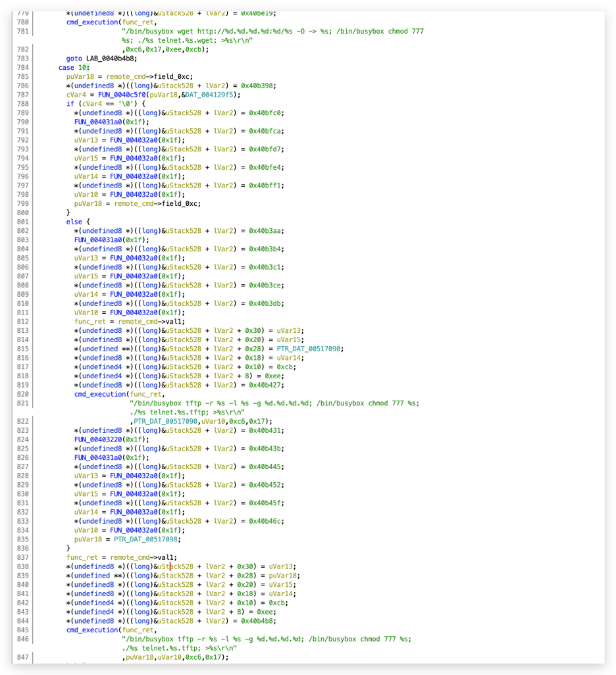Click the "else {" keyword
Viewport: 616px width, 675px height.
click(78, 222)
